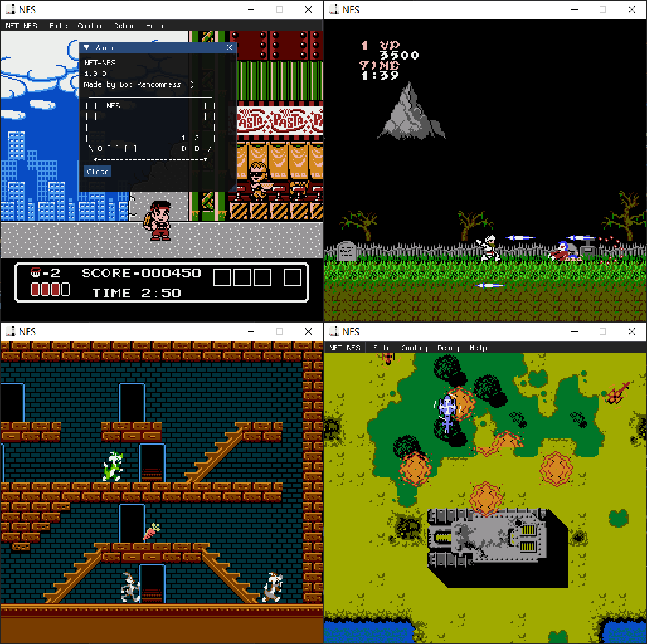Open the Debug menu in the helicopter game window
The height and width of the screenshot is (644, 647).
click(448, 348)
